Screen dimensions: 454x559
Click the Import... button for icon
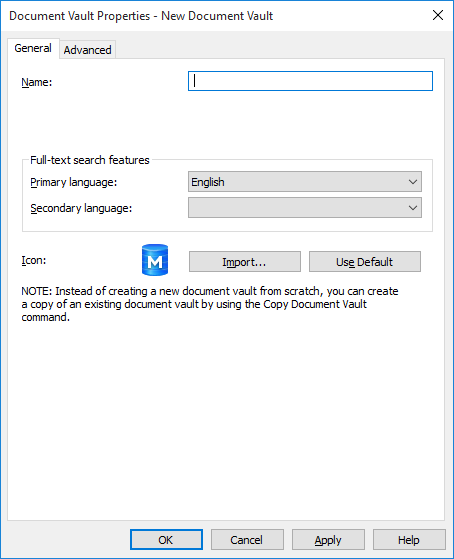coord(245,262)
